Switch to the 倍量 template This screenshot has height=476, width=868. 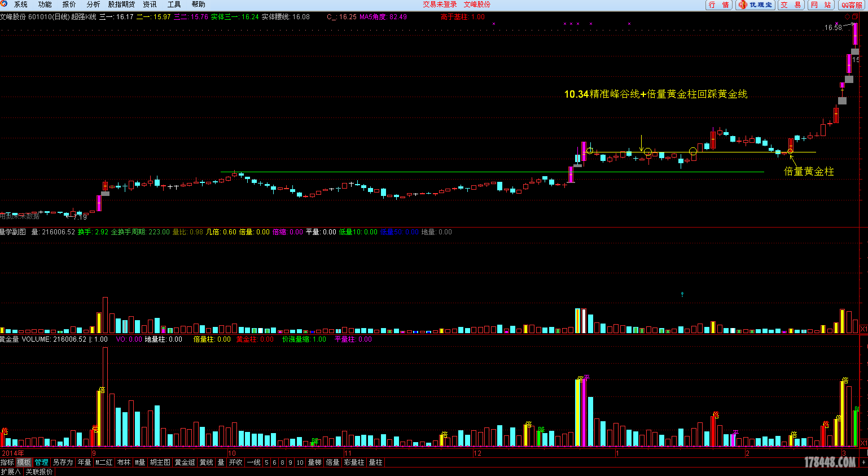pos(333,462)
